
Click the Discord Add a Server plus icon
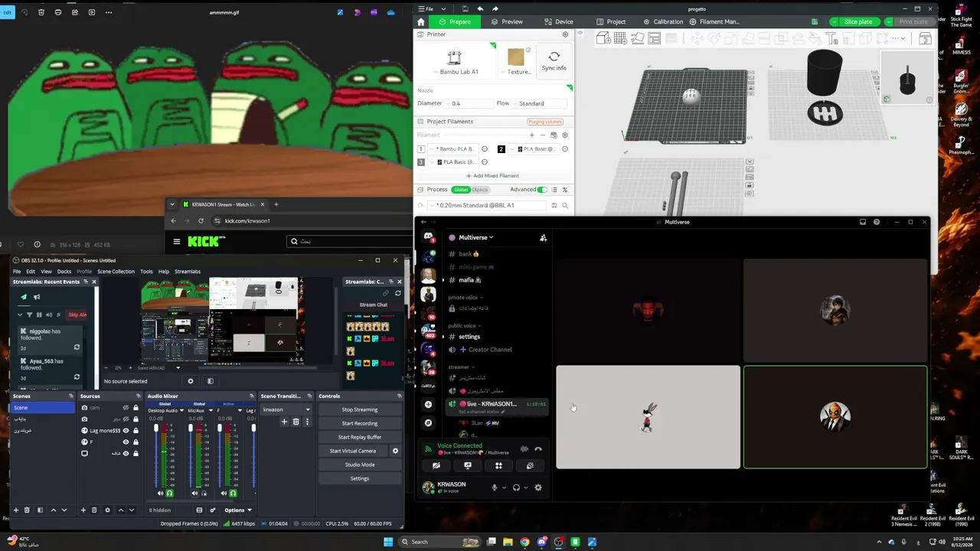(x=428, y=404)
